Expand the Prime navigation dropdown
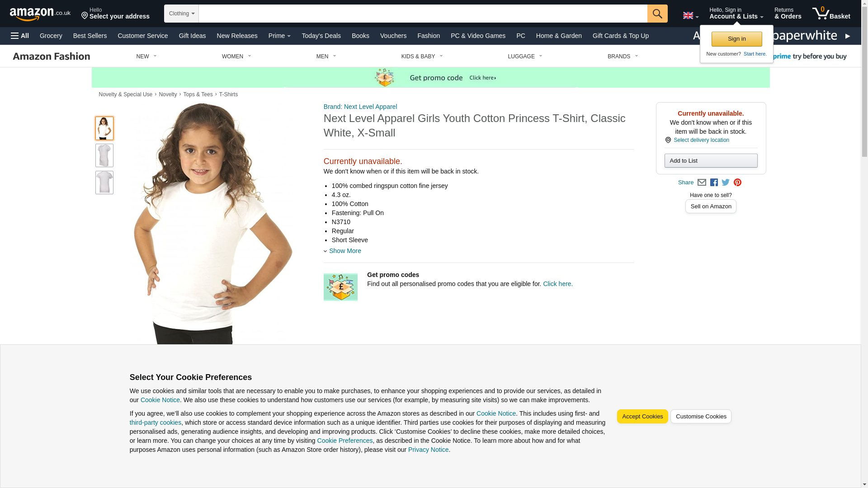Image resolution: width=868 pixels, height=488 pixels. coord(279,36)
